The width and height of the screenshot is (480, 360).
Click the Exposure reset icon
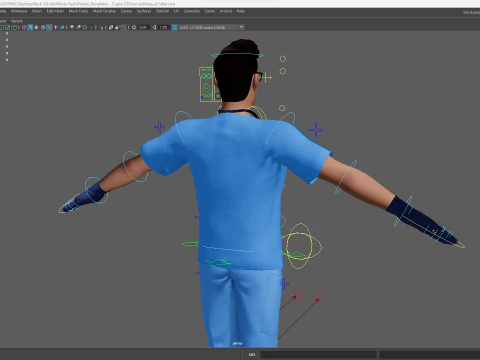134,27
